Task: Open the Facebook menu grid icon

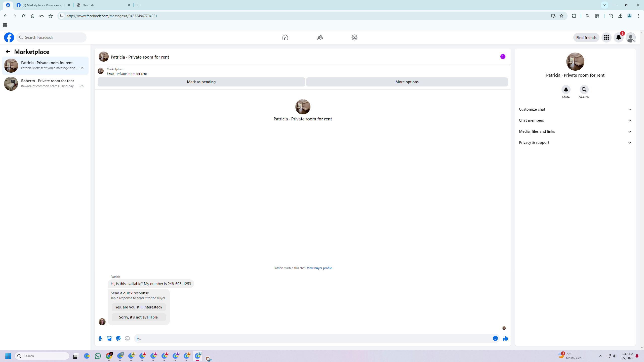Action: pos(606,37)
